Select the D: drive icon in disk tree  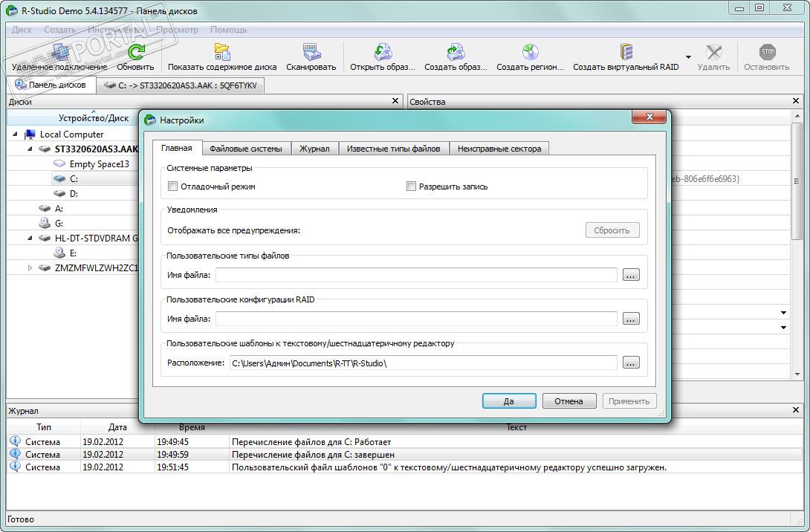[x=59, y=194]
